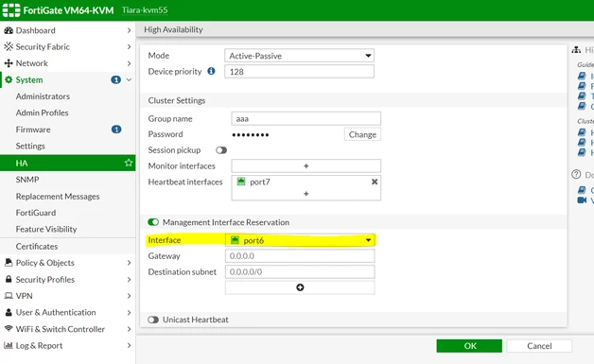The height and width of the screenshot is (364, 594).
Task: Click the Dashboard gauge icon
Action: pos(9,30)
